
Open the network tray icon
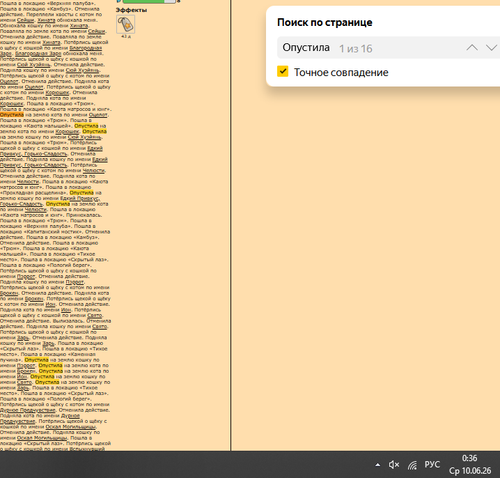[x=413, y=465]
